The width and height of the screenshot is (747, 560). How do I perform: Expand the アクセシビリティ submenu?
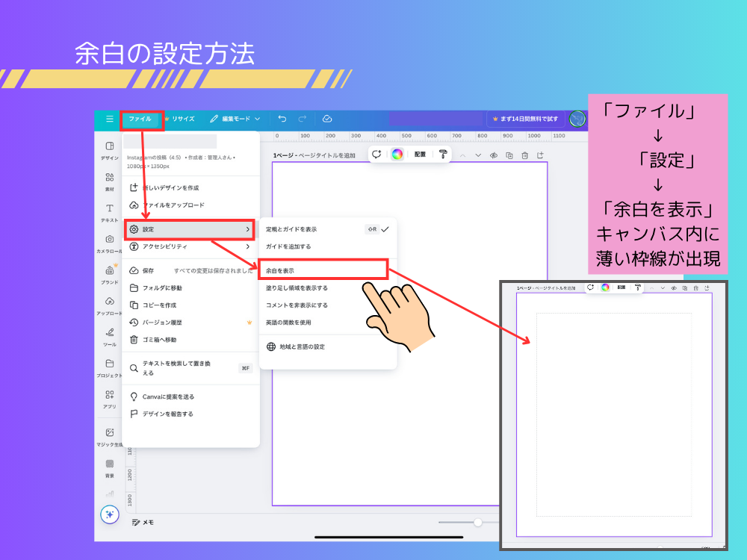(x=190, y=246)
